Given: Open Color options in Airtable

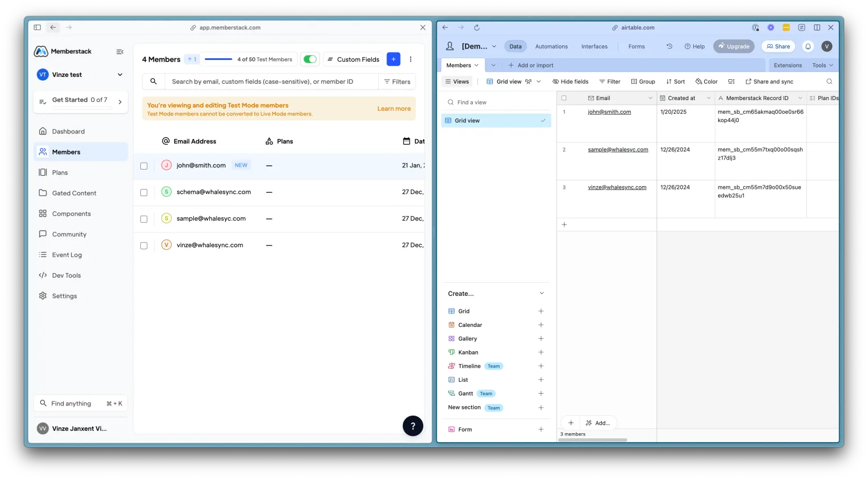Looking at the screenshot, I should tap(706, 81).
